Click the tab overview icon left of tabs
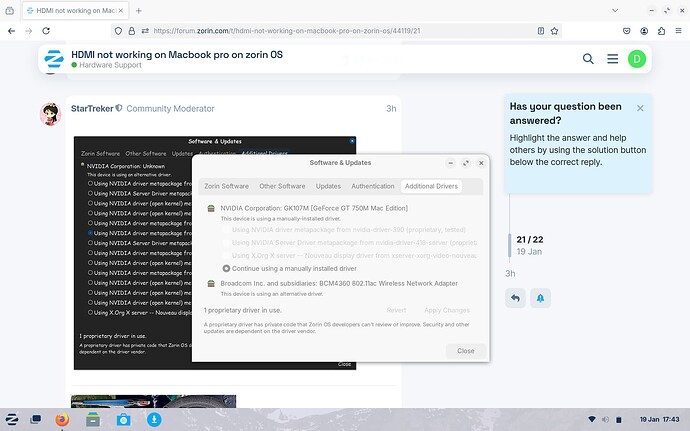 [x=10, y=11]
